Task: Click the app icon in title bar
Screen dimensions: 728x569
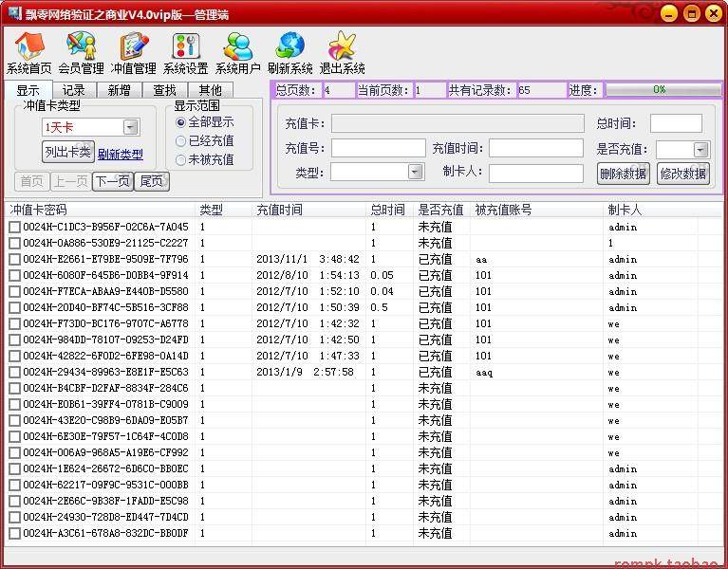Action: tap(14, 13)
